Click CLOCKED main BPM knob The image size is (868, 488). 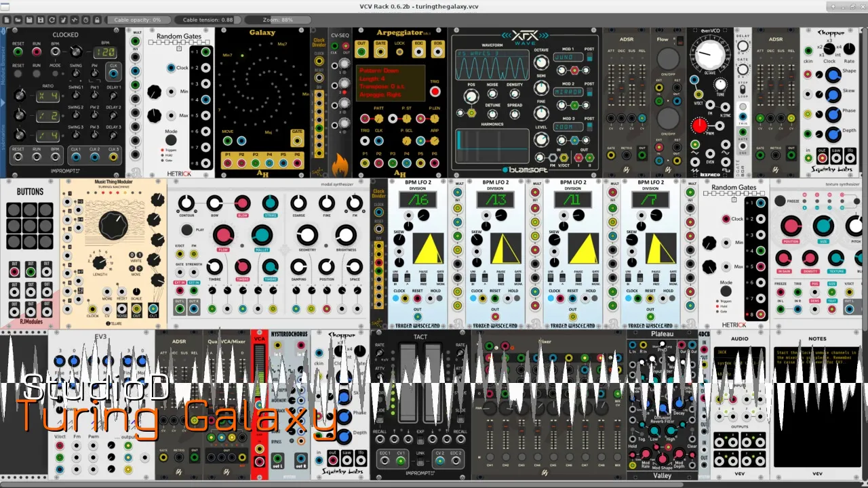pos(75,52)
